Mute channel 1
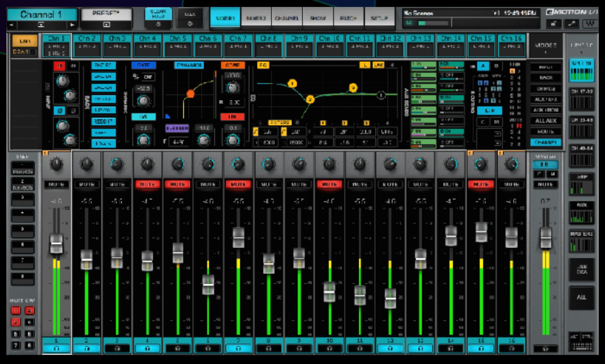The width and height of the screenshot is (605, 364). [x=56, y=184]
